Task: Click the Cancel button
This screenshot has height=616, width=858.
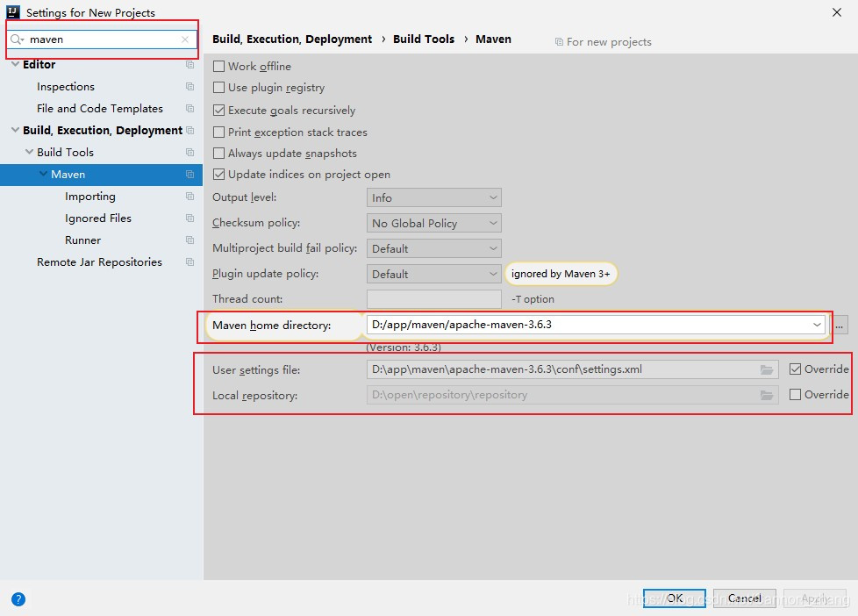Action: [x=744, y=598]
